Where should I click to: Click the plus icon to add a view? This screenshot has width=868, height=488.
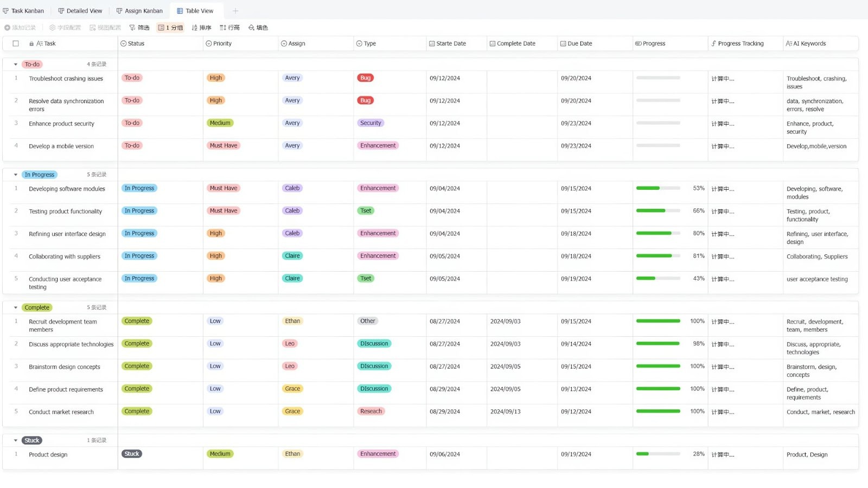click(235, 10)
